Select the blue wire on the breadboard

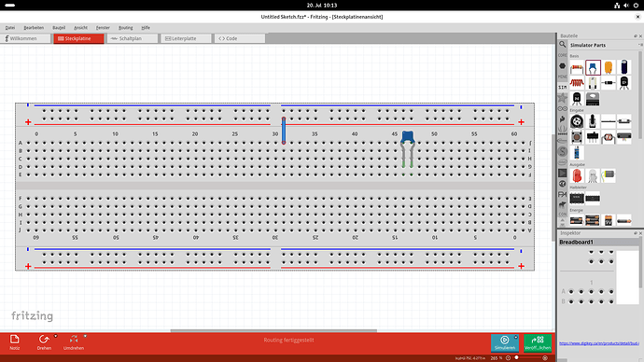(x=284, y=131)
